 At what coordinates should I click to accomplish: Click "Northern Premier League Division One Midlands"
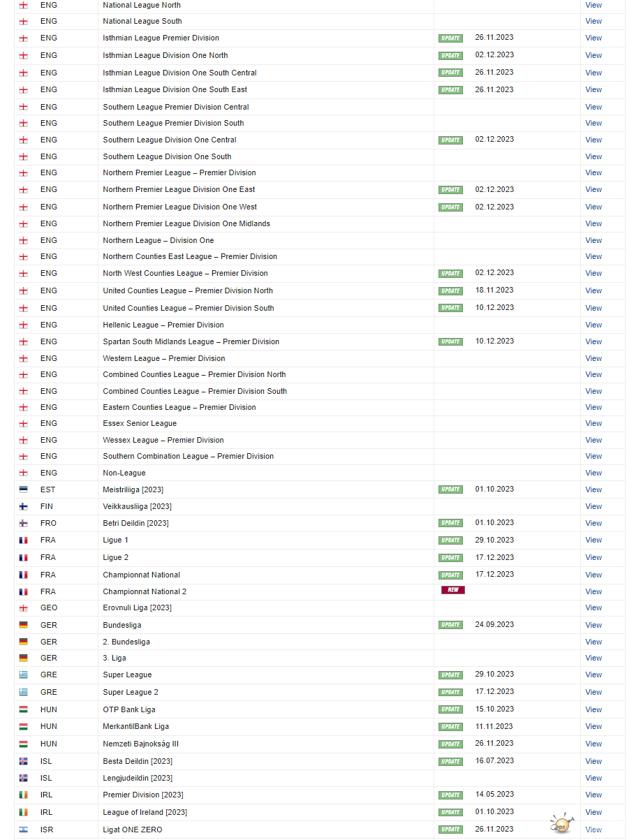coord(186,223)
